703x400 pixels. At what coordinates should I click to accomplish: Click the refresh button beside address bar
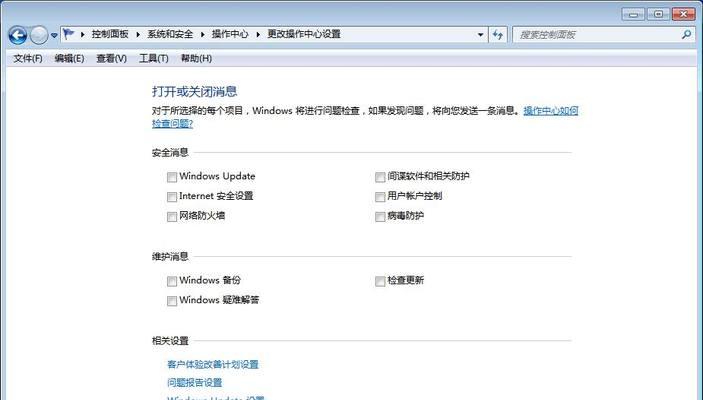[498, 35]
